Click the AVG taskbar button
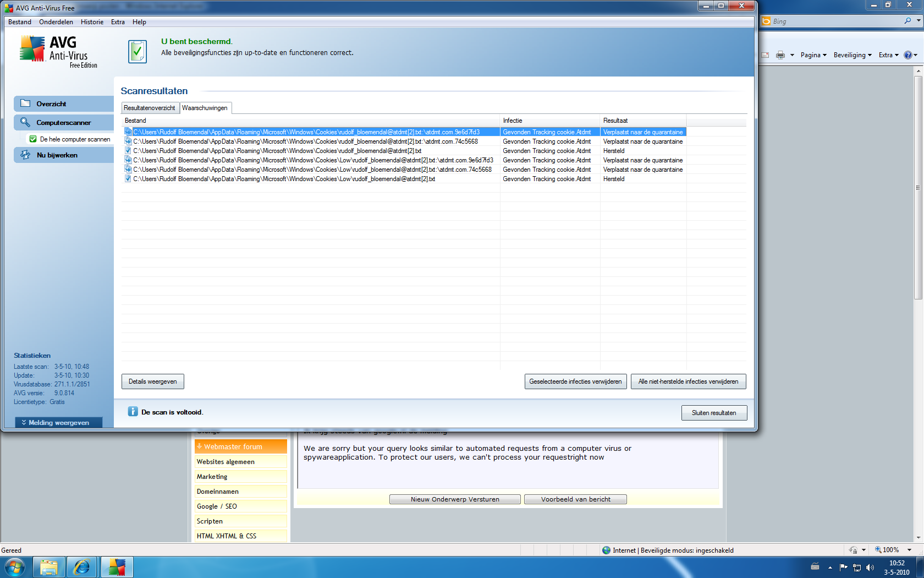Screen dimensions: 924x578 [117, 567]
